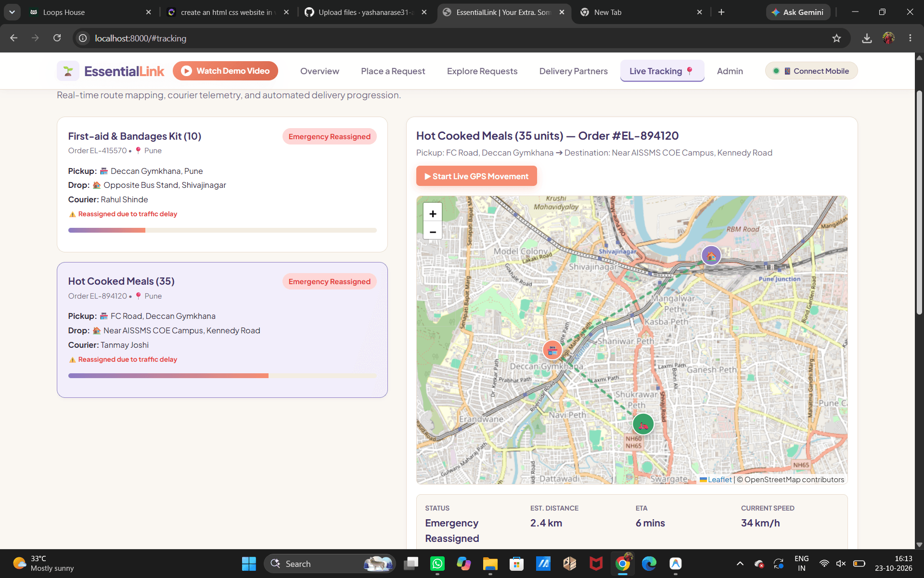Select the Hot Cooked Meals (35) card
This screenshot has height=578, width=924.
tap(222, 330)
